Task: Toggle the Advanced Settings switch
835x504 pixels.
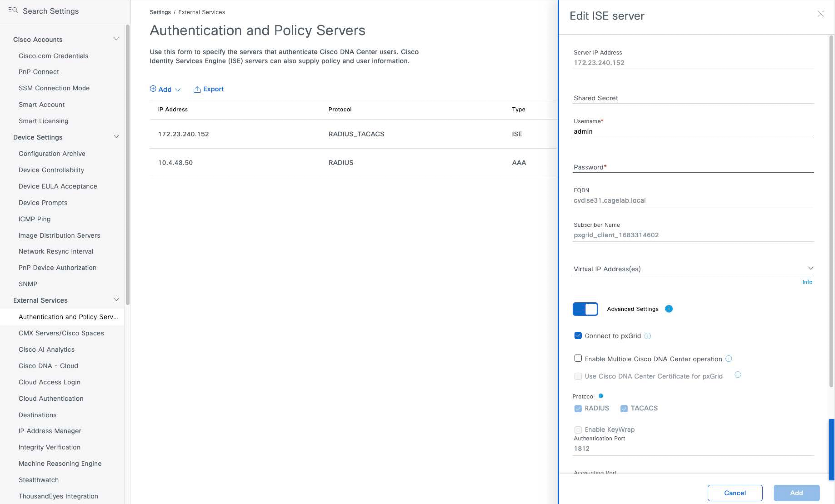Action: 585,309
